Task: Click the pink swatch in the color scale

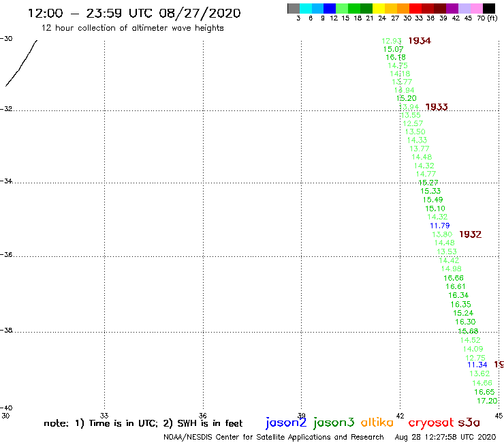Action: [x=477, y=8]
